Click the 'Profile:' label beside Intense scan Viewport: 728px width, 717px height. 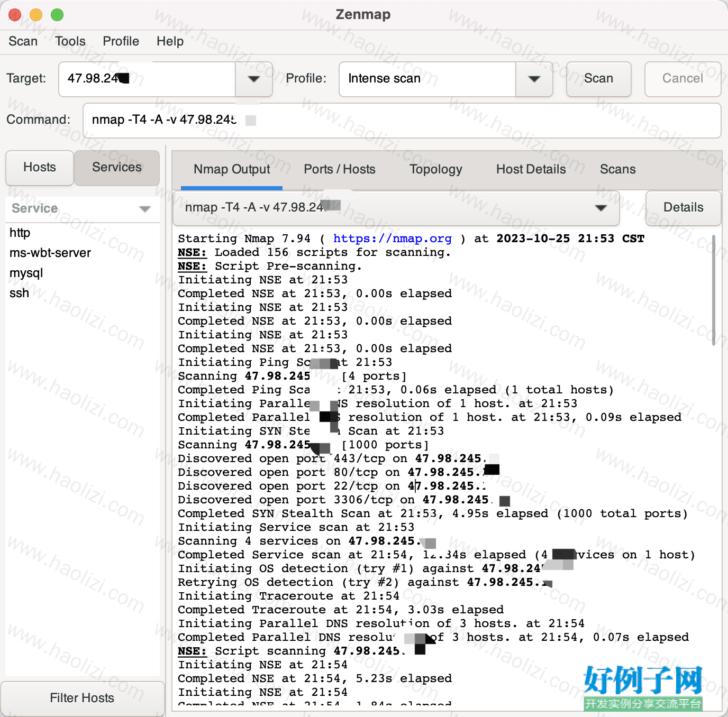pyautogui.click(x=306, y=79)
